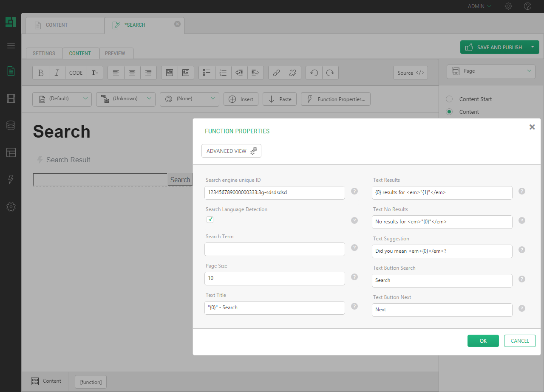Insert a hyperlink with the link icon
Screen dimensions: 544x392
pyautogui.click(x=276, y=73)
